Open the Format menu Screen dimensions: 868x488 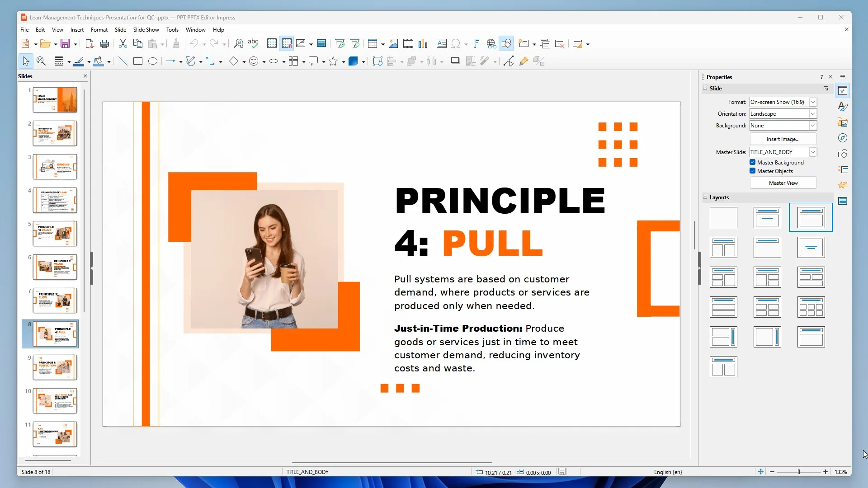(x=99, y=30)
